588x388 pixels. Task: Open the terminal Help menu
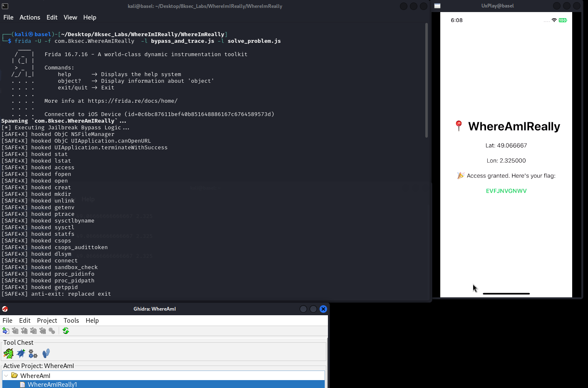[x=89, y=17]
